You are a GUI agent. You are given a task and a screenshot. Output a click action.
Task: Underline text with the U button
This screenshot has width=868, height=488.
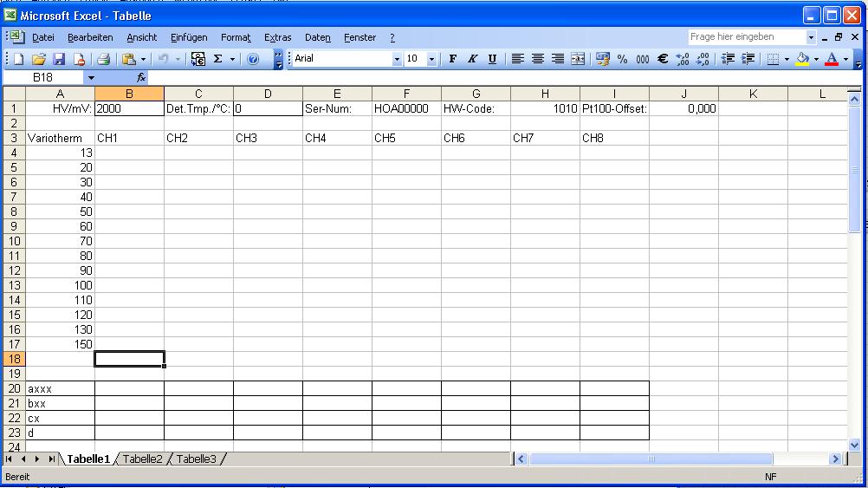coord(492,59)
